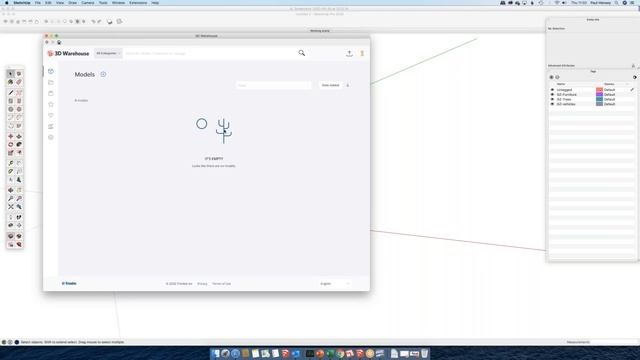This screenshot has width=640, height=360.
Task: Open the Window menu
Action: (x=118, y=3)
